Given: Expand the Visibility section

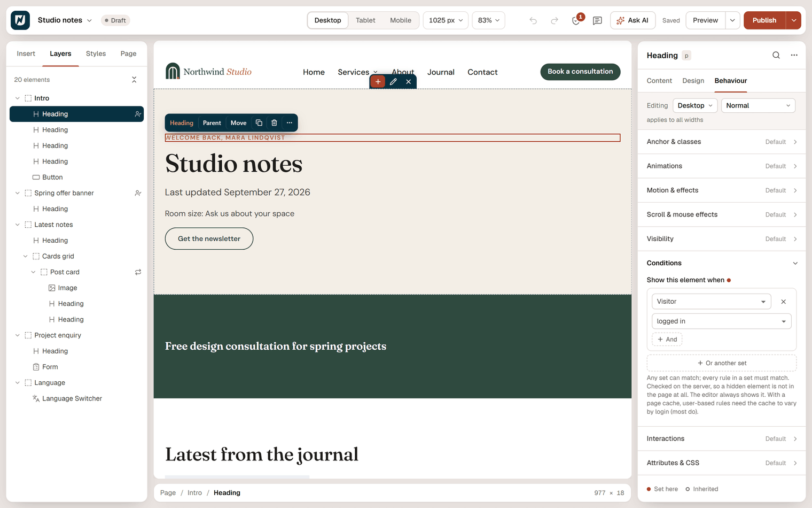Looking at the screenshot, I should 722,239.
